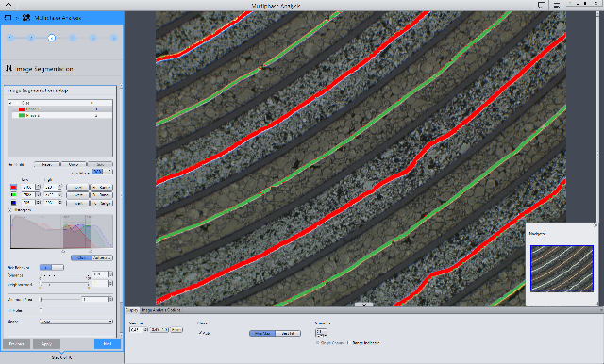This screenshot has width=604, height=364.
Task: Switch to the Image Analysis Options tab
Action: [160, 310]
